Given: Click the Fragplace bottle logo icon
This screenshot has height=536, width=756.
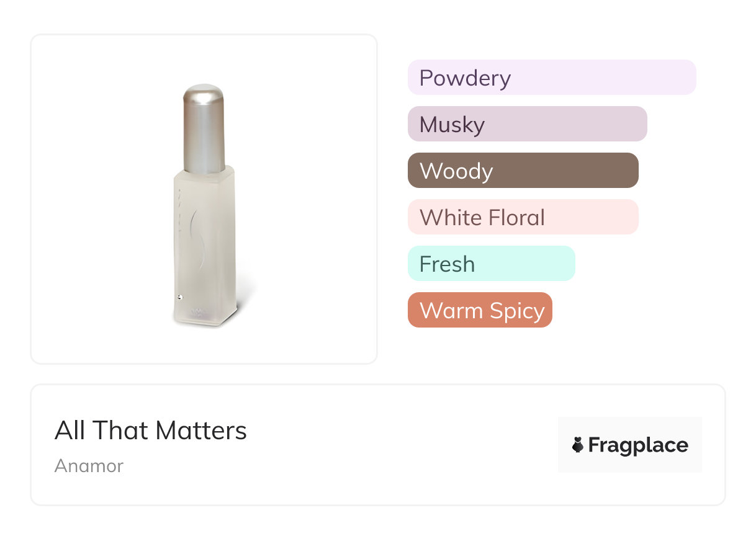Looking at the screenshot, I should pos(578,445).
